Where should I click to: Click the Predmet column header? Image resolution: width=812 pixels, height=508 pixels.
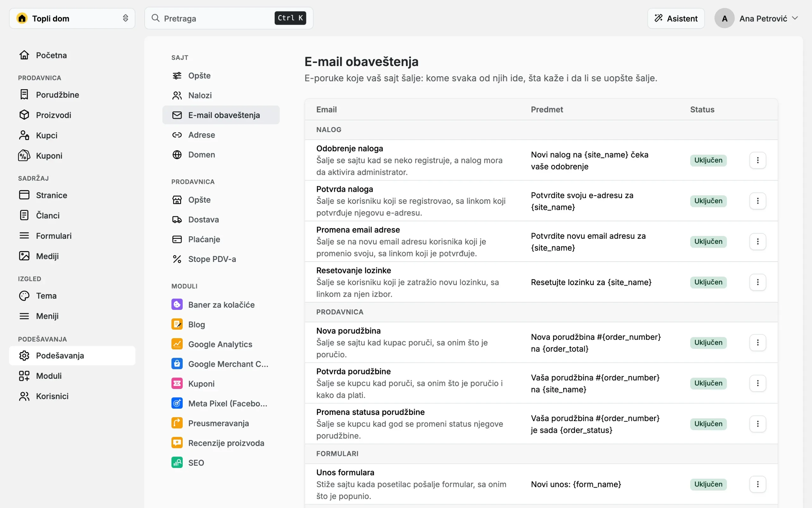[x=547, y=110]
